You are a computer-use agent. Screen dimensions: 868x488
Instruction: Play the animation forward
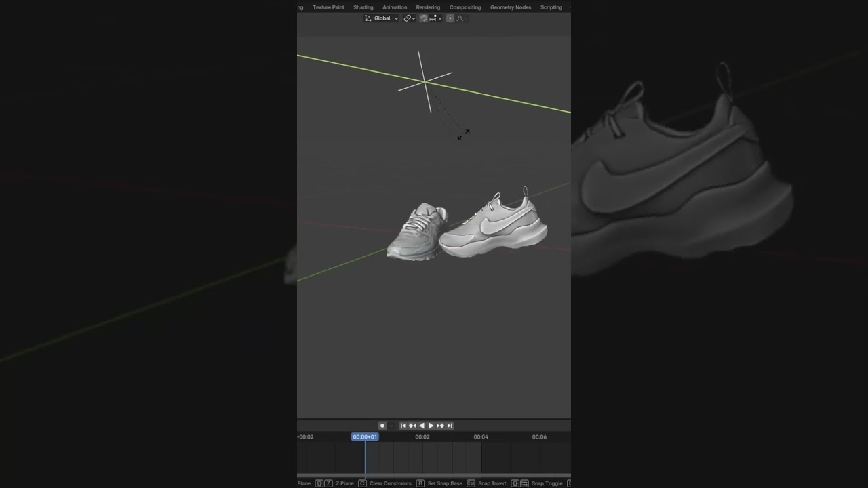pos(431,426)
